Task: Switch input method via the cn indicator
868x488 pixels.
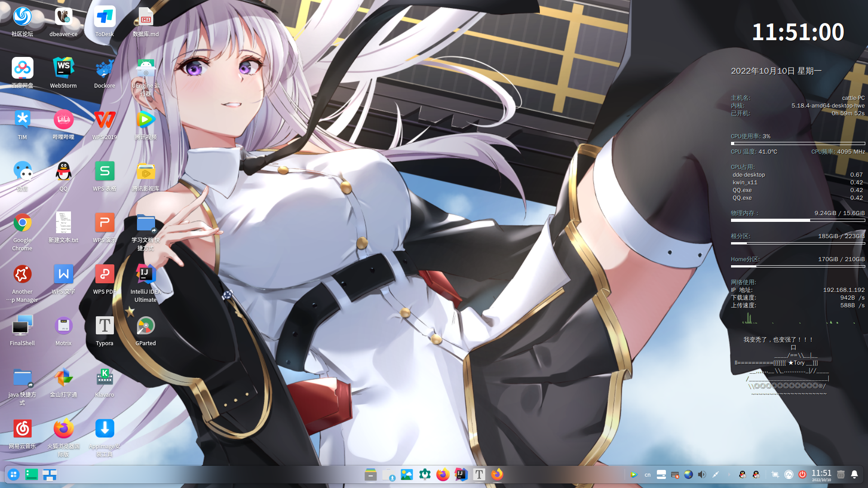Action: [x=647, y=474]
